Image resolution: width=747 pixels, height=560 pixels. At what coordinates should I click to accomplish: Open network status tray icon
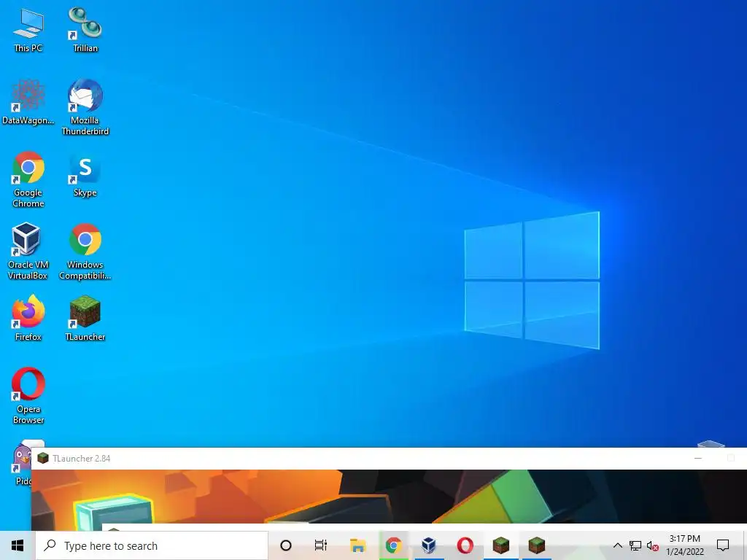click(635, 545)
